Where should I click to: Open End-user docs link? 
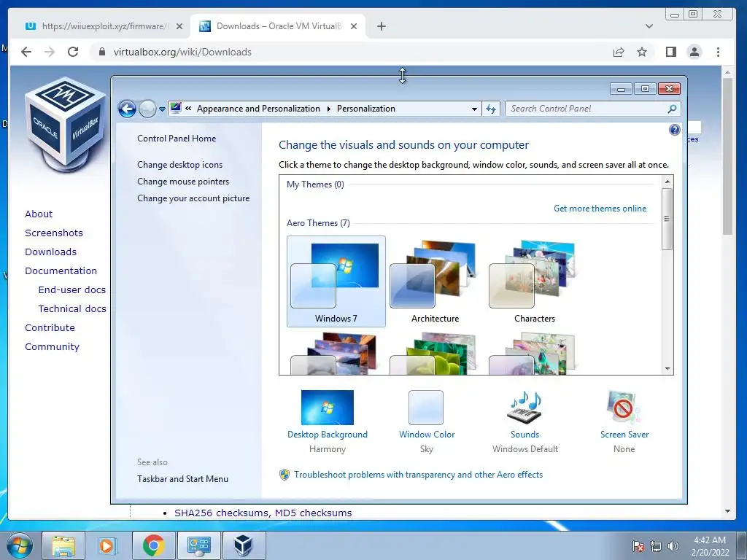pyautogui.click(x=72, y=290)
